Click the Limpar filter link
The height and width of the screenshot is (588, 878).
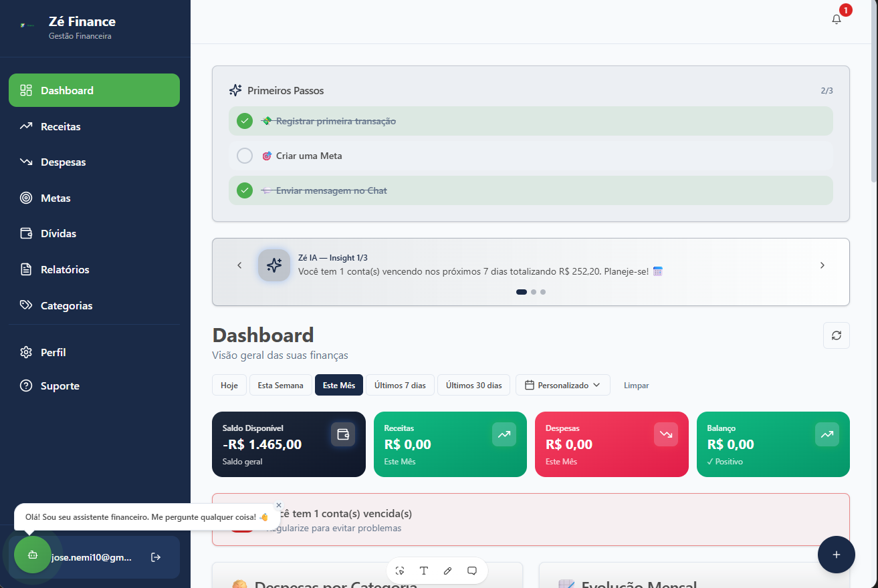[637, 386]
